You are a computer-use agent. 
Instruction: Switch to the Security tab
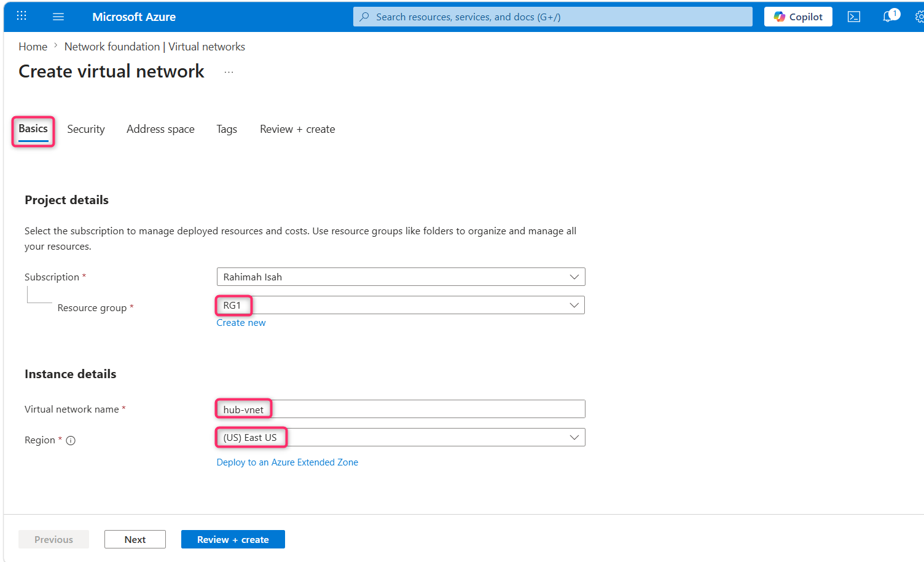[86, 129]
